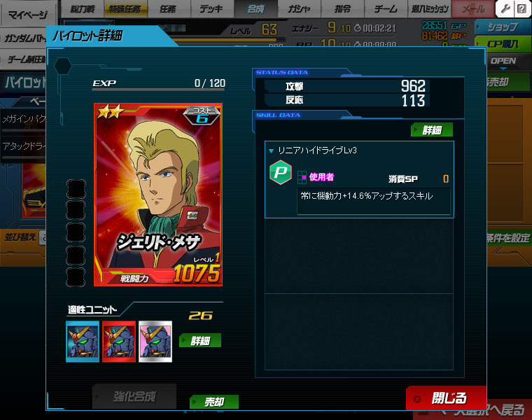Open skill data 詳細 button

point(432,129)
